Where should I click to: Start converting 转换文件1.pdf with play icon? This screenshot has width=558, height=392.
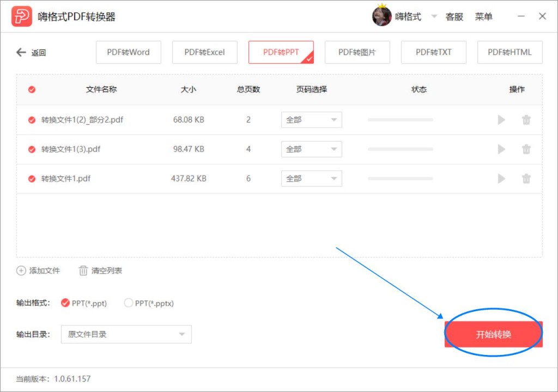tap(501, 179)
